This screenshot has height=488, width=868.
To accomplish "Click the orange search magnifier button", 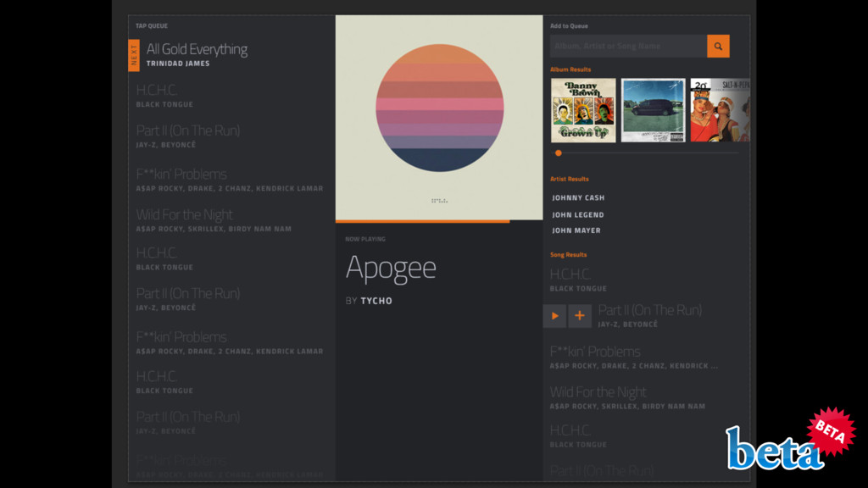I will (x=718, y=47).
